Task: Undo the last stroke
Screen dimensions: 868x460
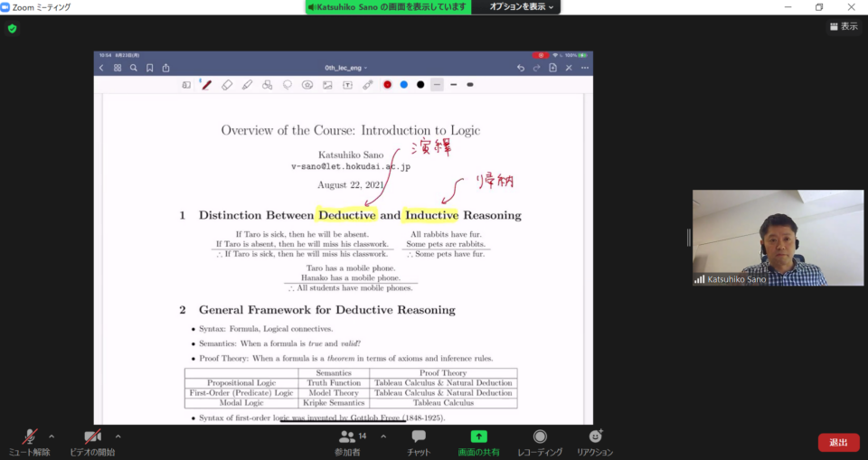Action: 521,68
